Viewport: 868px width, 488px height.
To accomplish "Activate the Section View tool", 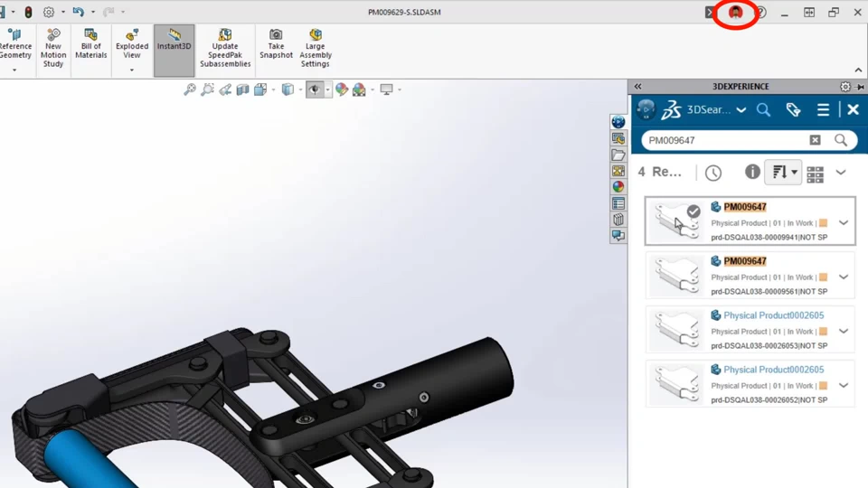I will (242, 89).
